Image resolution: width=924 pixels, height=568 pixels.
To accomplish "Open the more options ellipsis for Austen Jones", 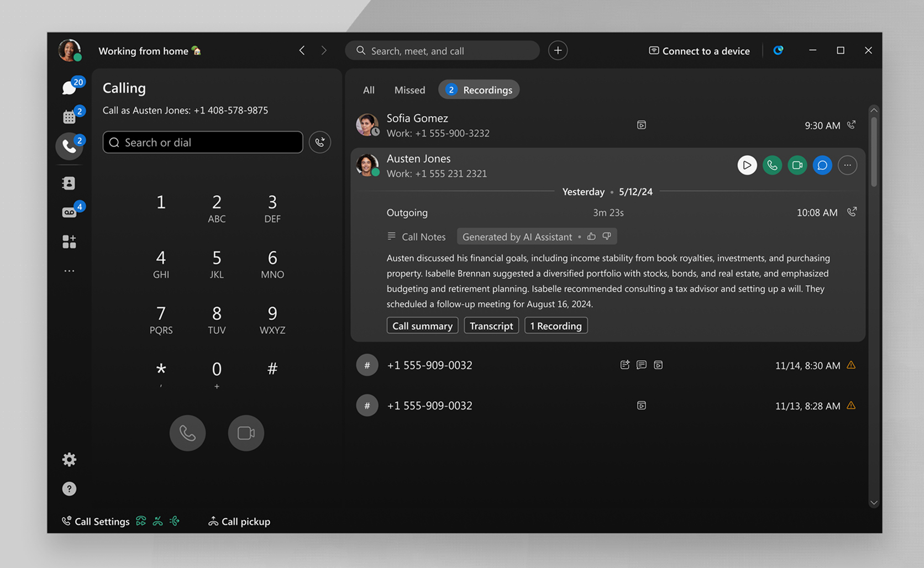I will (847, 165).
